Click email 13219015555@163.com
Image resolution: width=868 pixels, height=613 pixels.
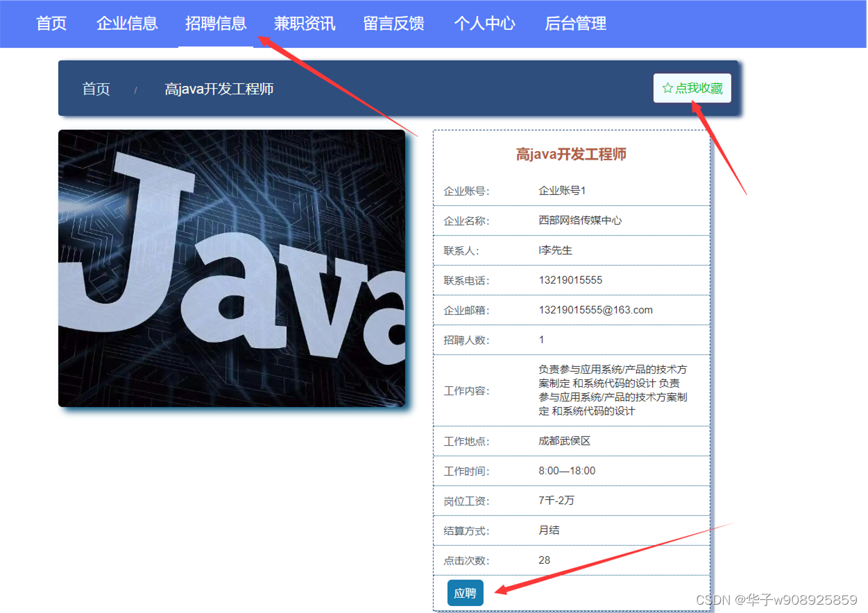point(595,310)
